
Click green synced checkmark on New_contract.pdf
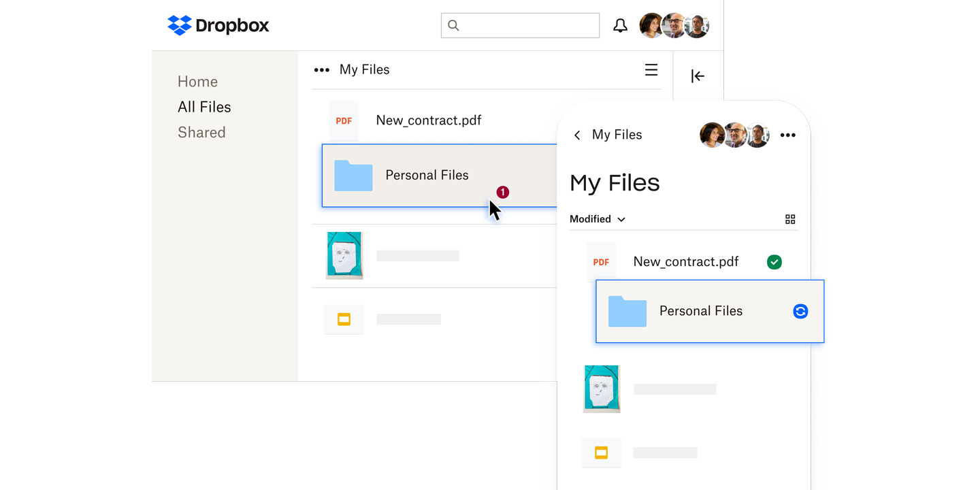click(774, 262)
